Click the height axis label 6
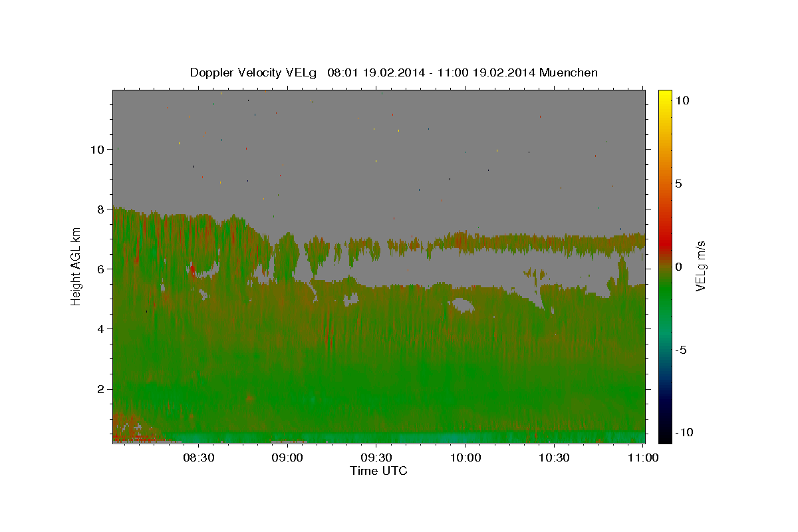798x532 pixels. 101,269
